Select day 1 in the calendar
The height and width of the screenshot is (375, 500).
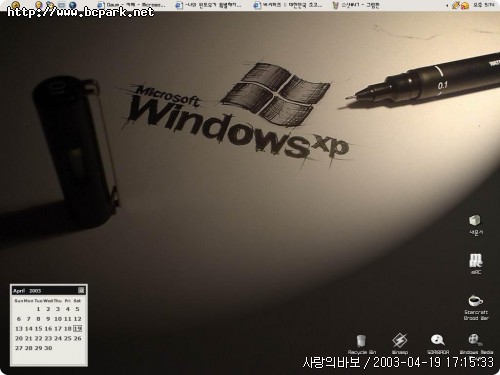click(x=38, y=309)
